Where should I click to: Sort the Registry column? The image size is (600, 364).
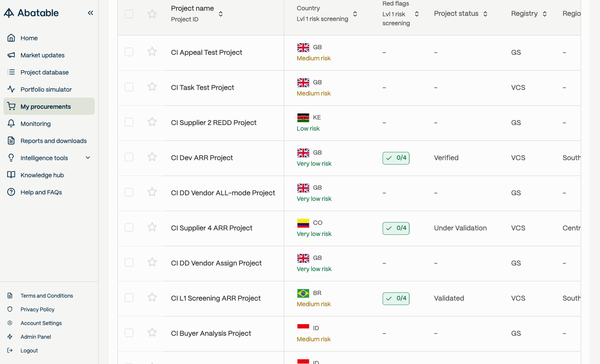545,14
